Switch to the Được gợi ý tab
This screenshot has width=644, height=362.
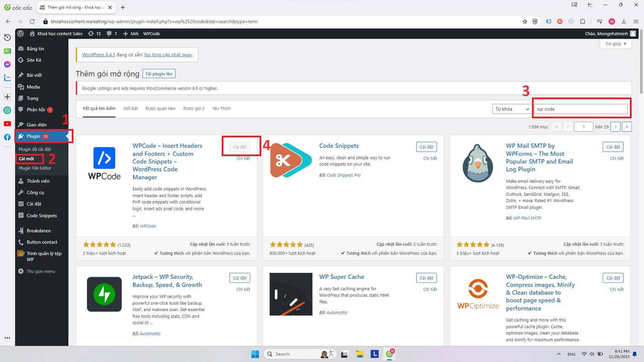click(194, 108)
